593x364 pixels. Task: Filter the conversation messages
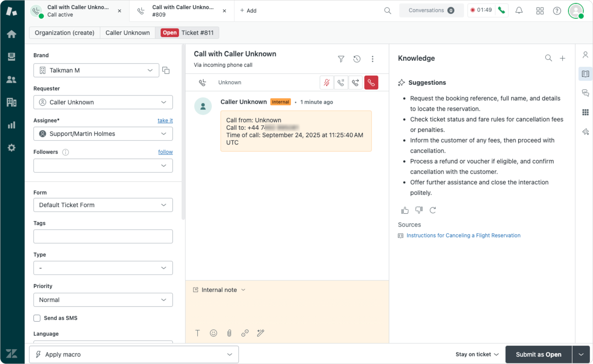click(x=341, y=59)
